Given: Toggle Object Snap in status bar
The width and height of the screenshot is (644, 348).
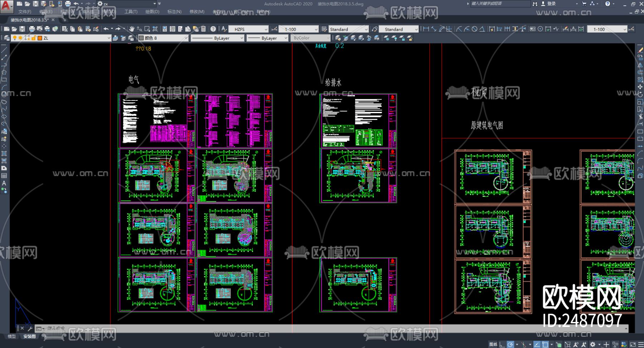Looking at the screenshot, I should (x=545, y=344).
